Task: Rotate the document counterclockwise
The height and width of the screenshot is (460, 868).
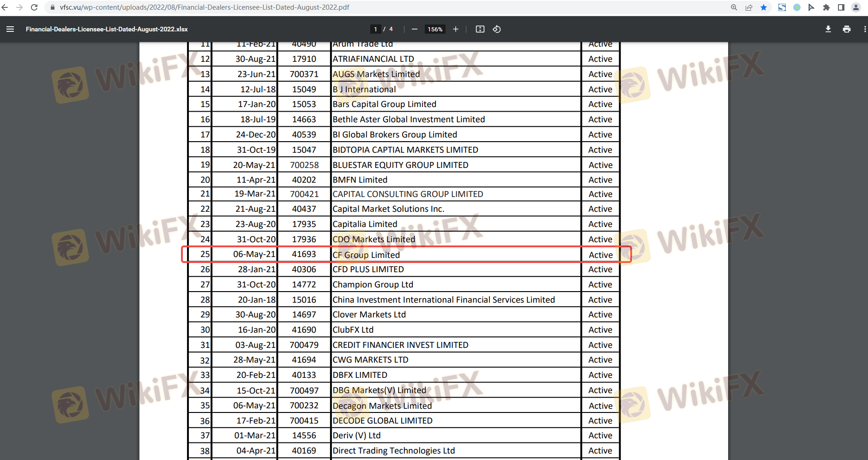Action: tap(497, 29)
